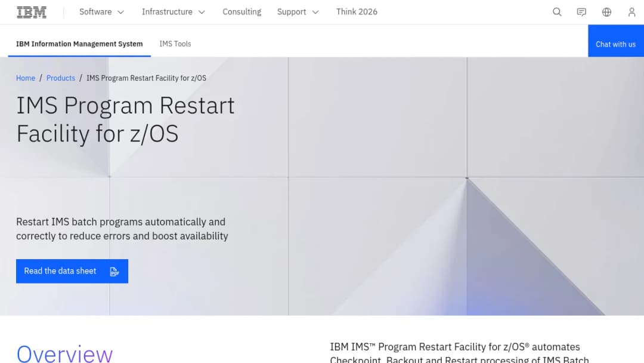Open the search icon in header

557,12
